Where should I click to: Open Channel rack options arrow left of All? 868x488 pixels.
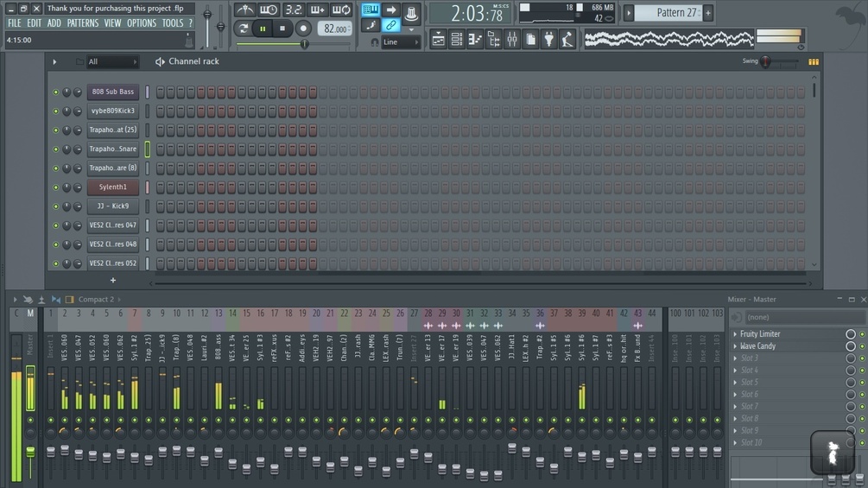tap(54, 61)
